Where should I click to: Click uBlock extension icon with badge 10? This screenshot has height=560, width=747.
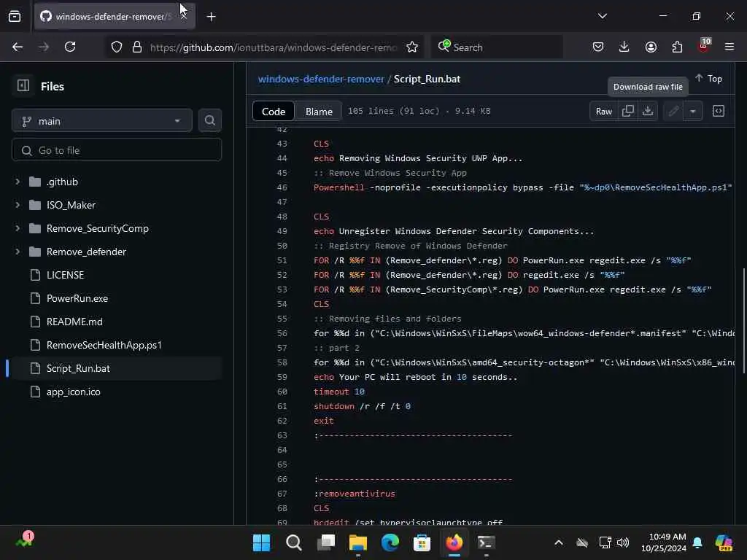(704, 47)
